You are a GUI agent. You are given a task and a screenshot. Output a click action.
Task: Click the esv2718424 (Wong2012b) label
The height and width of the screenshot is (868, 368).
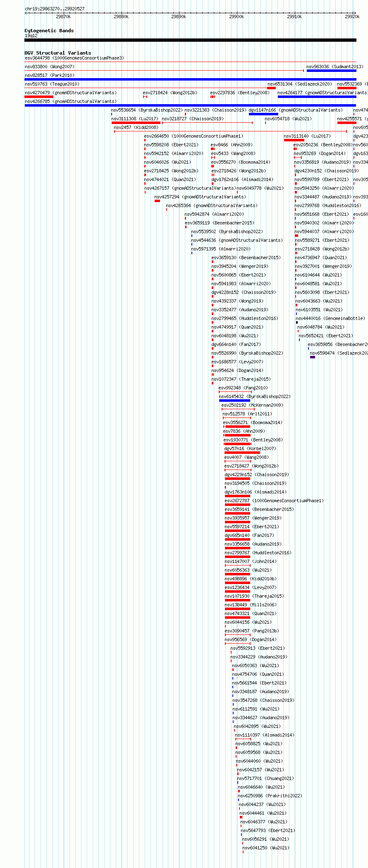pyautogui.click(x=170, y=93)
